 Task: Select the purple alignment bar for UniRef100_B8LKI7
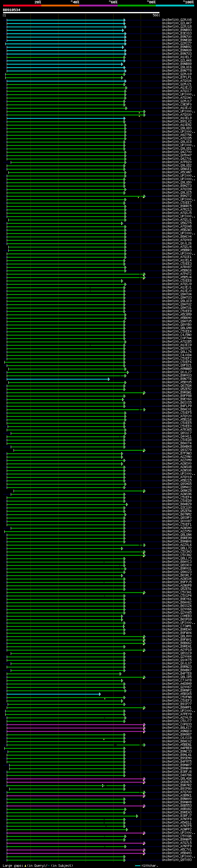click(76, 728)
